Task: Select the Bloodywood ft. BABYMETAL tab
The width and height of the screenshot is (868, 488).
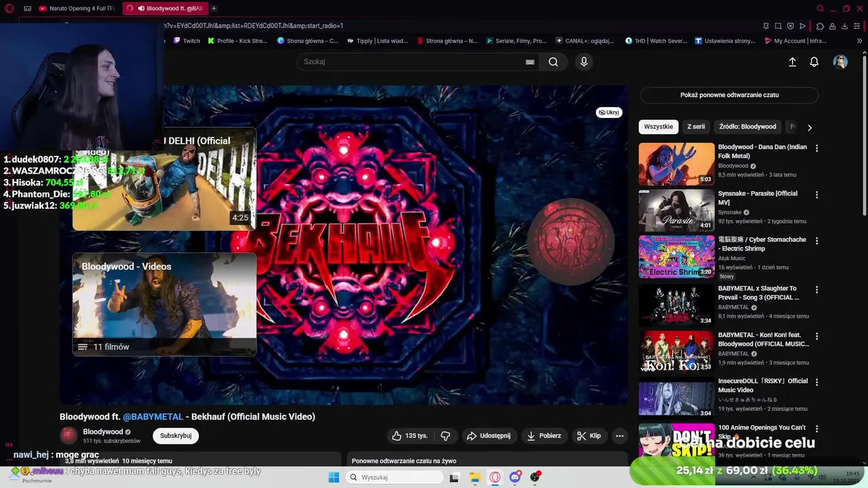Action: [165, 9]
